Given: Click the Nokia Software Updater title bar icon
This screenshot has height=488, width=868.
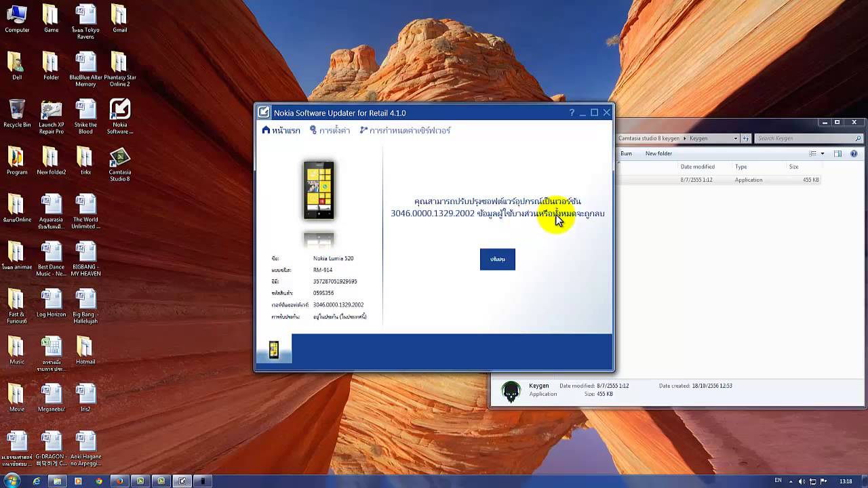Looking at the screenshot, I should [x=264, y=113].
